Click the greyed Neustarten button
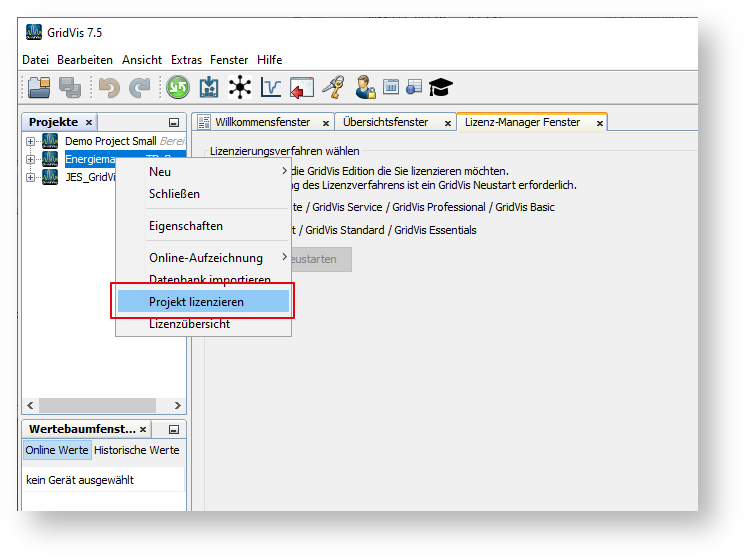Image resolution: width=746 pixels, height=559 pixels. coord(322,259)
